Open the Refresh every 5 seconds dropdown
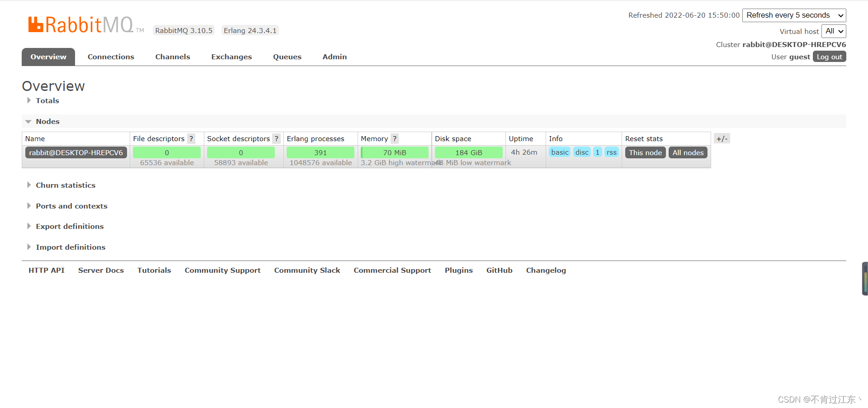This screenshot has height=408, width=868. [x=794, y=15]
